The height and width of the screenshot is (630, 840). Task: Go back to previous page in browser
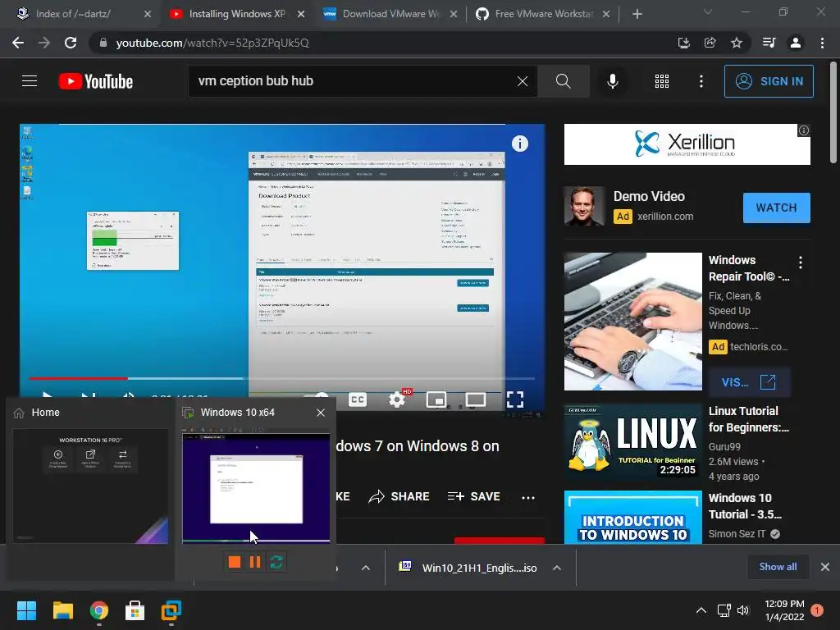tap(18, 43)
